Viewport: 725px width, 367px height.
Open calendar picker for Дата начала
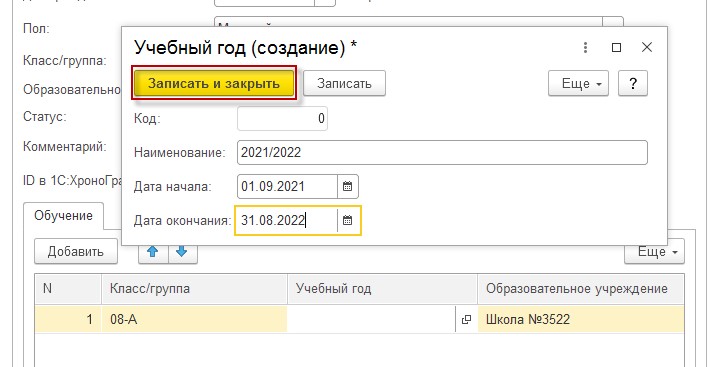click(x=348, y=187)
